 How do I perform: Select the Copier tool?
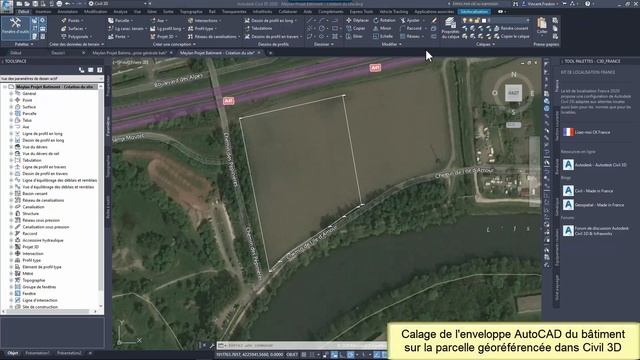356,29
